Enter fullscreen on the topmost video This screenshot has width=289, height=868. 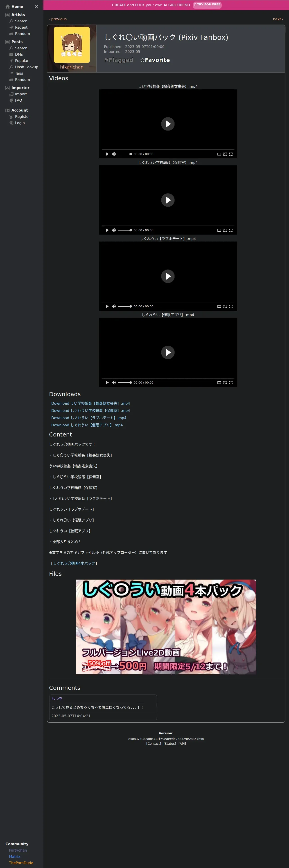(x=231, y=154)
